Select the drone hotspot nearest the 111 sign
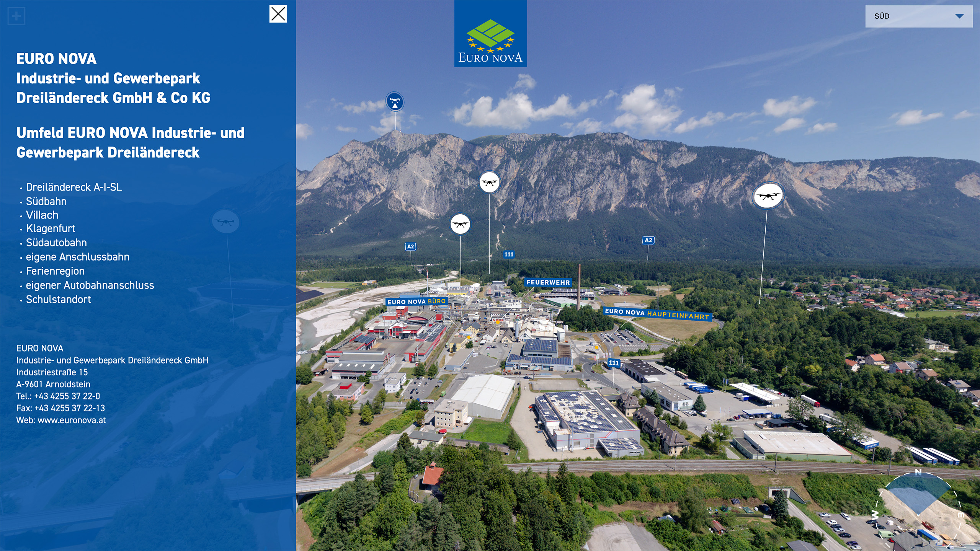 pyautogui.click(x=489, y=182)
